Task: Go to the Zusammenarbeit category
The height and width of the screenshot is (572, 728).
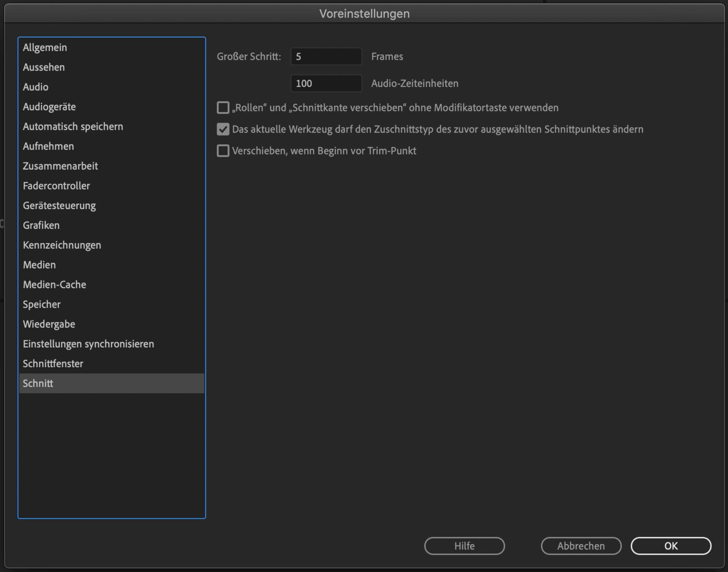Action: (60, 166)
